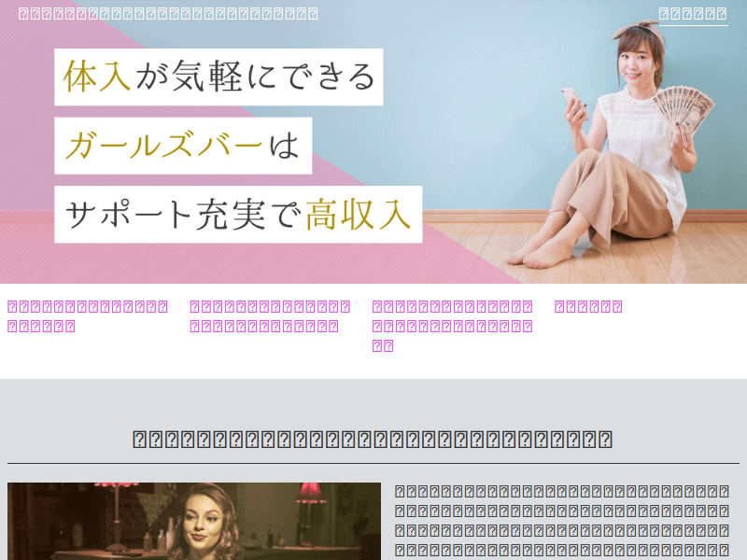Open the fourth short pink navigation link
The image size is (747, 560).
(588, 306)
